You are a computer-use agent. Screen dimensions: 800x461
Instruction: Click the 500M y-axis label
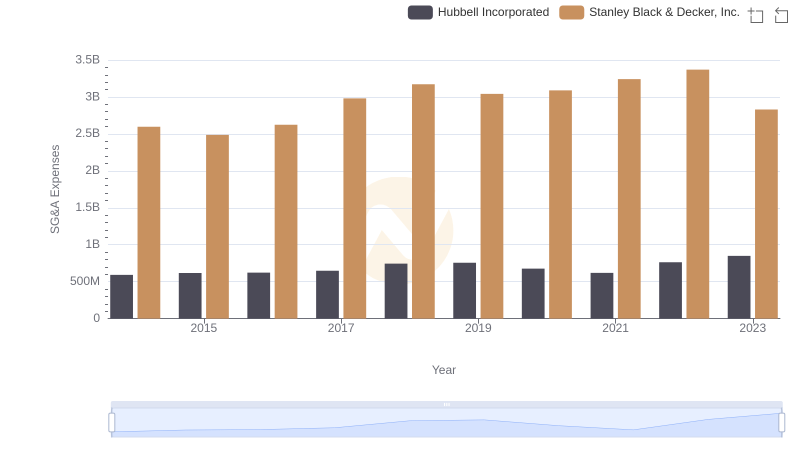pos(85,281)
